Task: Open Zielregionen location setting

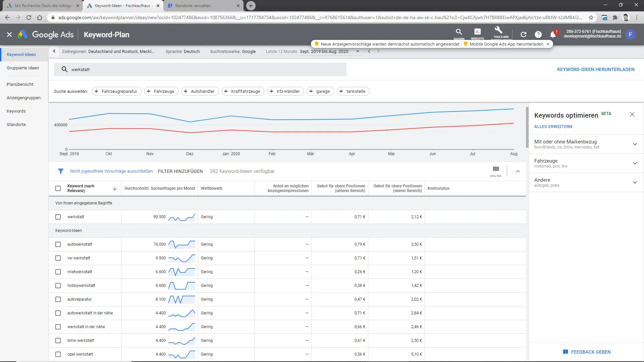Action: click(x=108, y=51)
